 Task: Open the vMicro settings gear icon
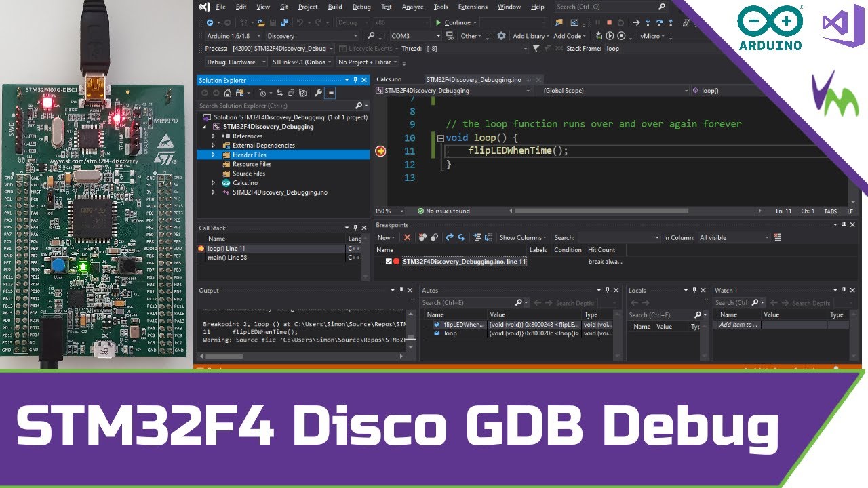click(x=501, y=36)
